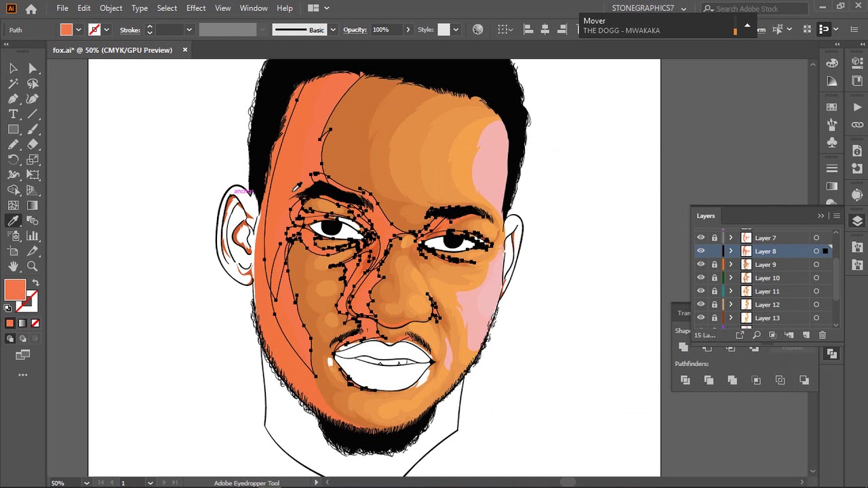Click the Opacity 100% input field

(387, 30)
